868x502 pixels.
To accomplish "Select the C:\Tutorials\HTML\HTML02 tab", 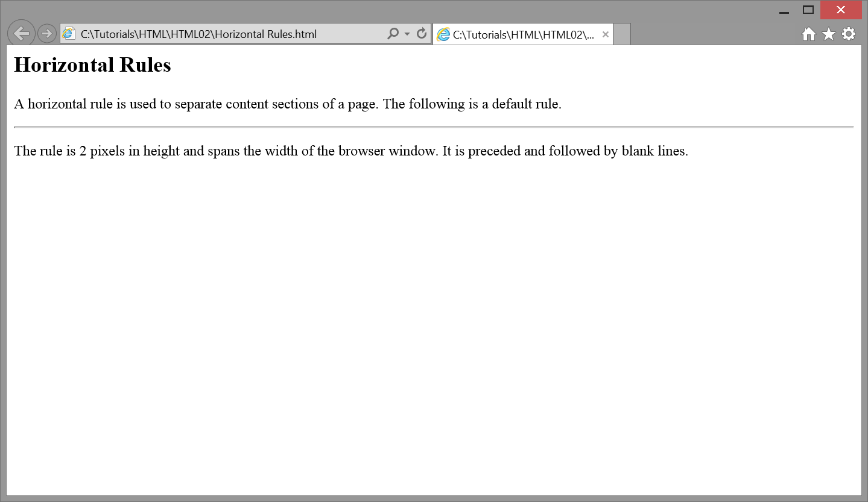I will click(x=522, y=34).
